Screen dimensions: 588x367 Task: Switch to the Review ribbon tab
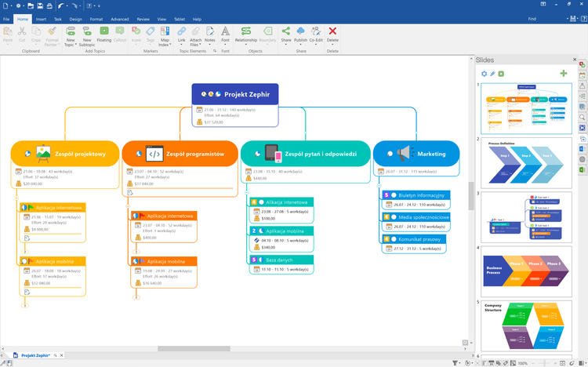(x=143, y=19)
